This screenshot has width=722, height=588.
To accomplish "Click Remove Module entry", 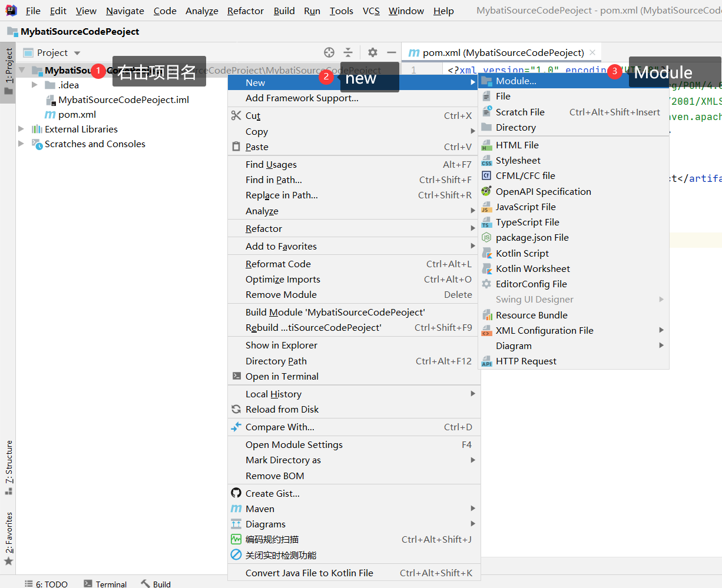I will tap(353, 295).
